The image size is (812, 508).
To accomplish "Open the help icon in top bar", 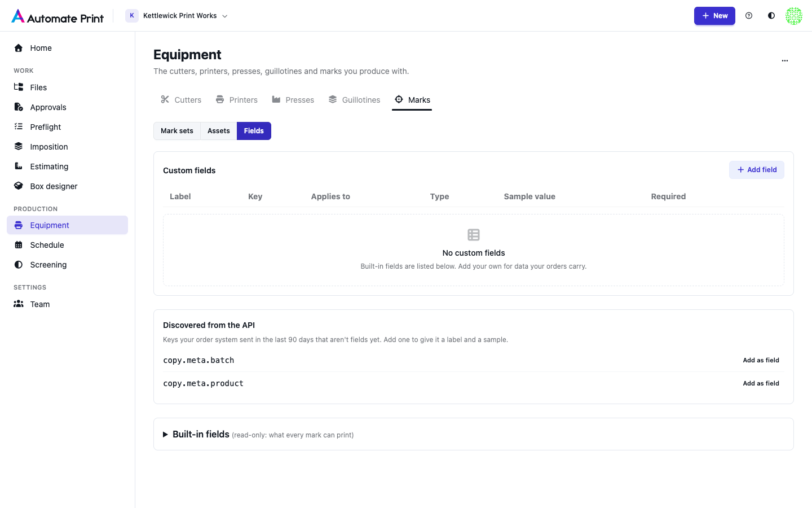I will (x=749, y=16).
